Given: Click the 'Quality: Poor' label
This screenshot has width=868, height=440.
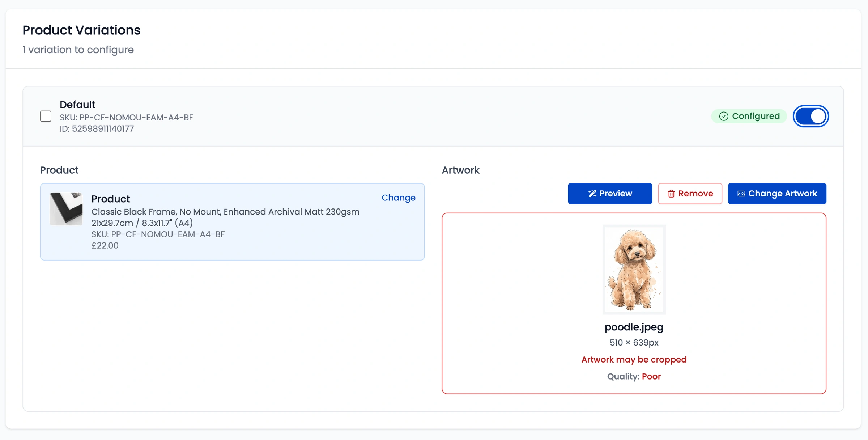Looking at the screenshot, I should tap(634, 377).
